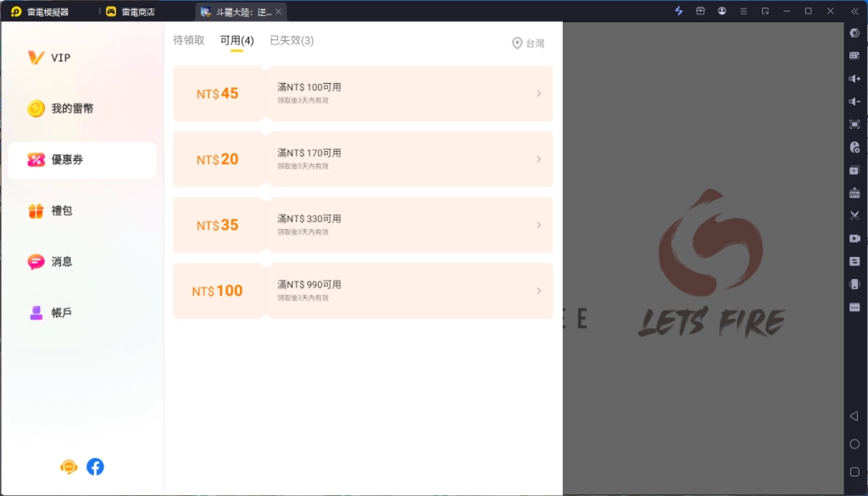Click the mini-window mode icon in title bar

click(x=765, y=10)
